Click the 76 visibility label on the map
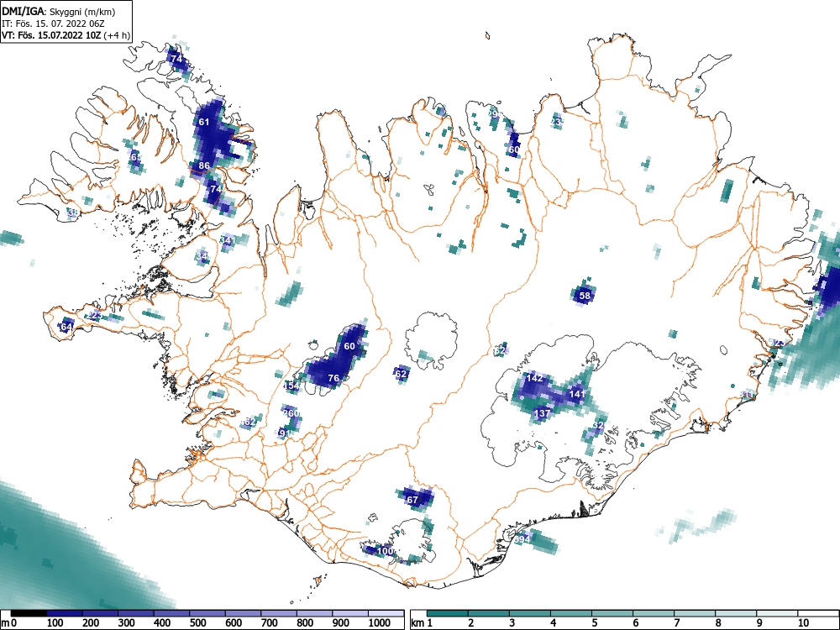840x630 pixels. (333, 378)
